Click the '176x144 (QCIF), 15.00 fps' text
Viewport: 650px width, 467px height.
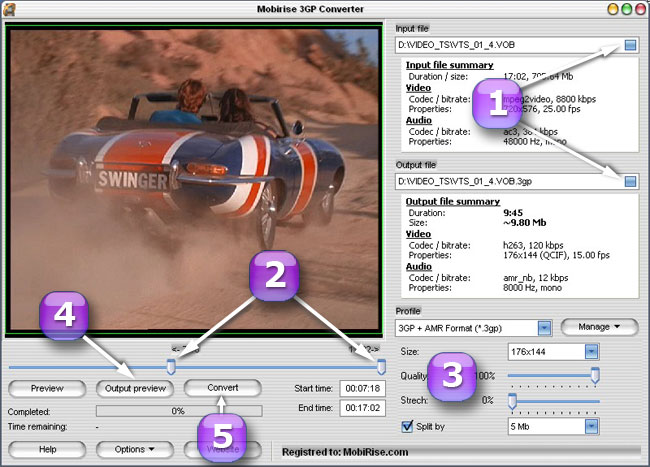(x=556, y=255)
